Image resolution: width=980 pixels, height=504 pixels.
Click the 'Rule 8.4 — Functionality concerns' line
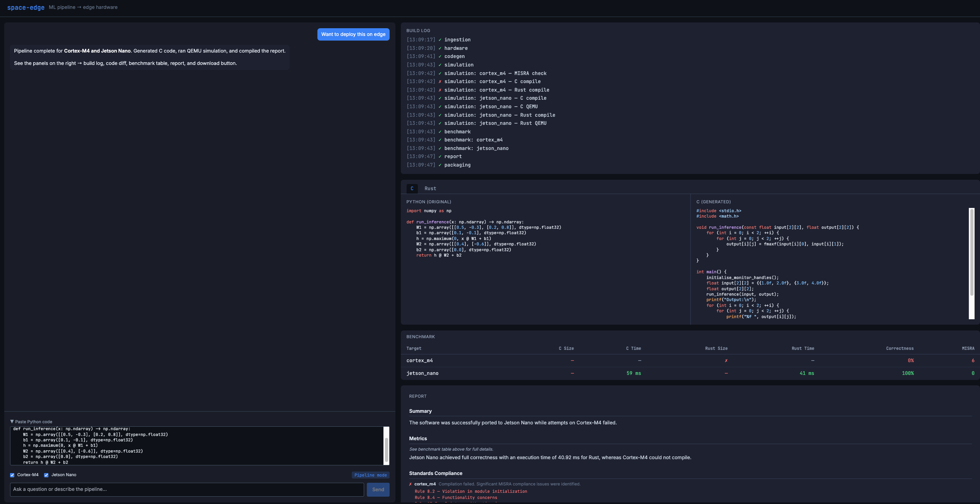[x=456, y=498]
